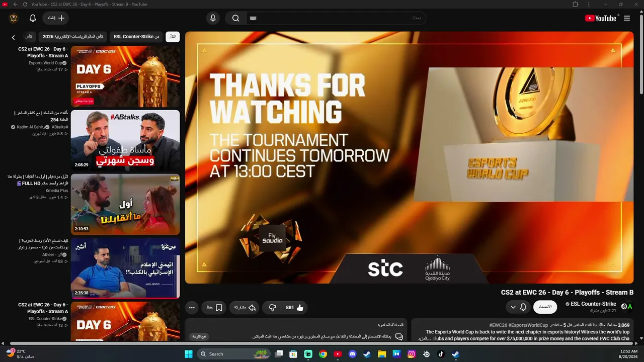Open the browser three-dot menu
Viewport: 644px width, 362px height.
click(589, 4)
